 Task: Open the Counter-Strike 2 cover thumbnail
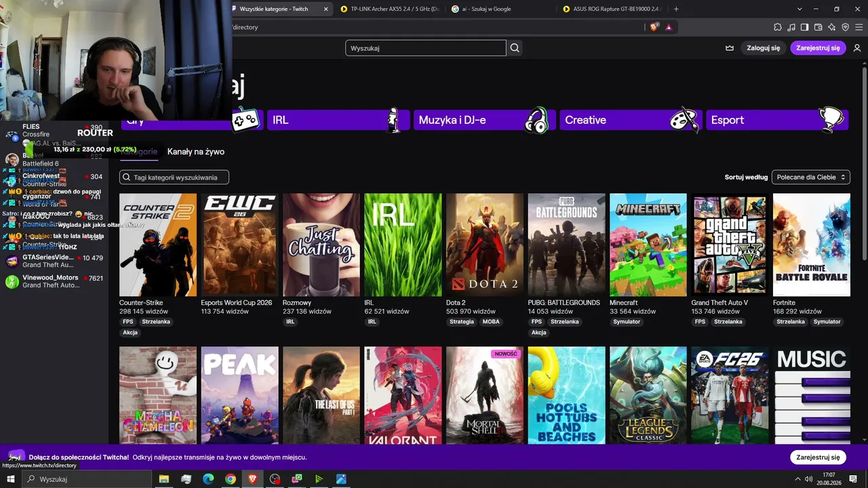click(158, 245)
